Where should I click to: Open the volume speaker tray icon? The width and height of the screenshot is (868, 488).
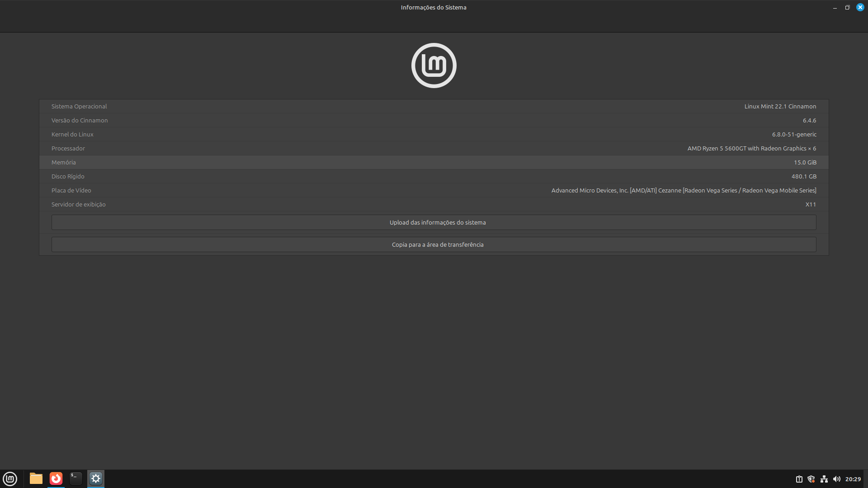click(837, 479)
